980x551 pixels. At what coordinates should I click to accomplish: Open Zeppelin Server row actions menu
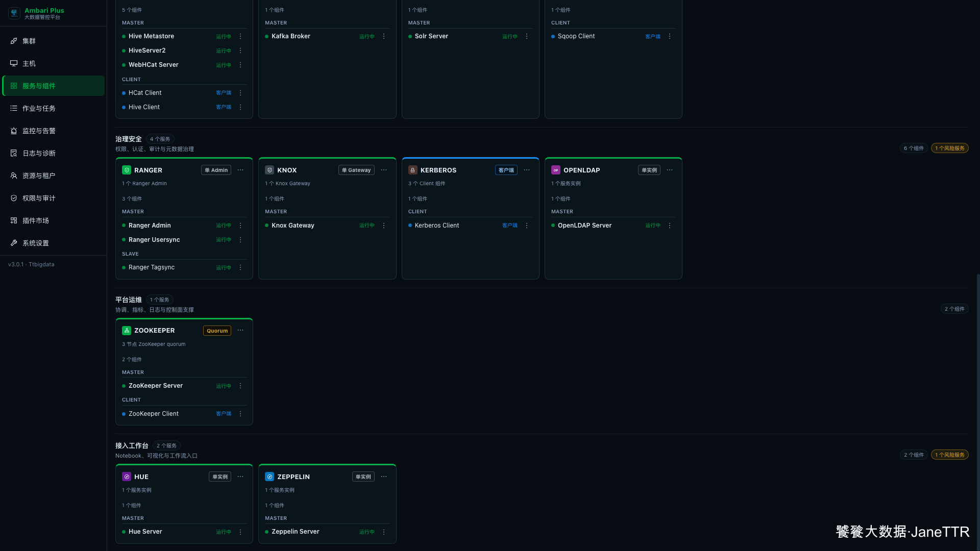(384, 532)
